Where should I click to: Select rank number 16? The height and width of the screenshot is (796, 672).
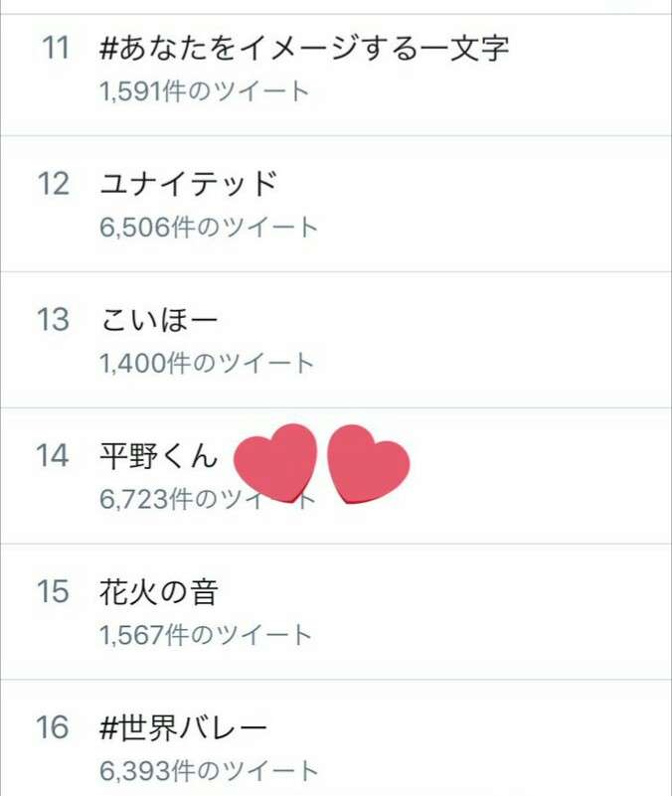click(53, 727)
